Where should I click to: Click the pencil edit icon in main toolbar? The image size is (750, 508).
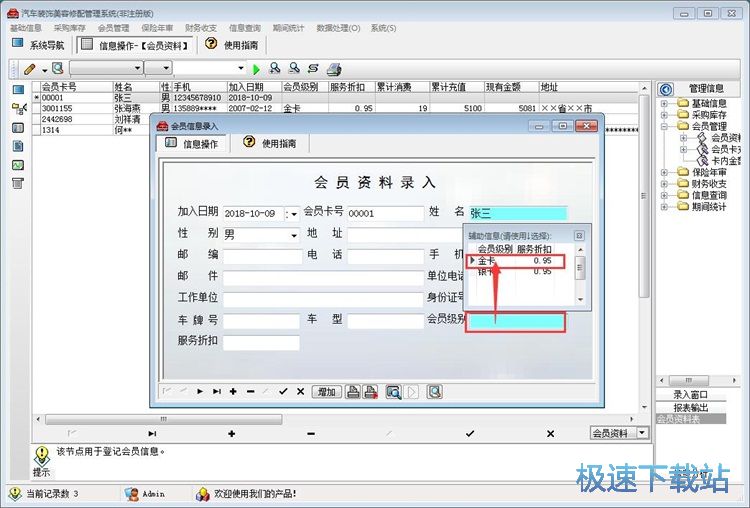pyautogui.click(x=29, y=69)
